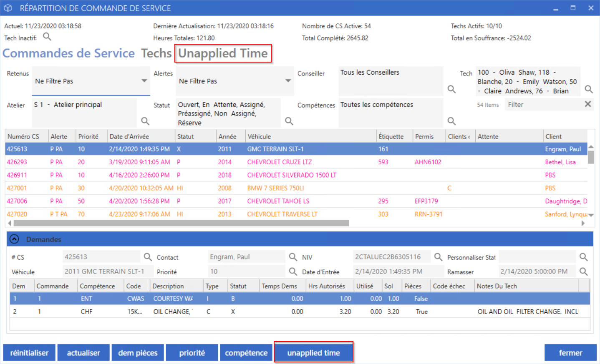The height and width of the screenshot is (364, 600).
Task: Click Toutes les compétences field
Action: tap(391, 113)
